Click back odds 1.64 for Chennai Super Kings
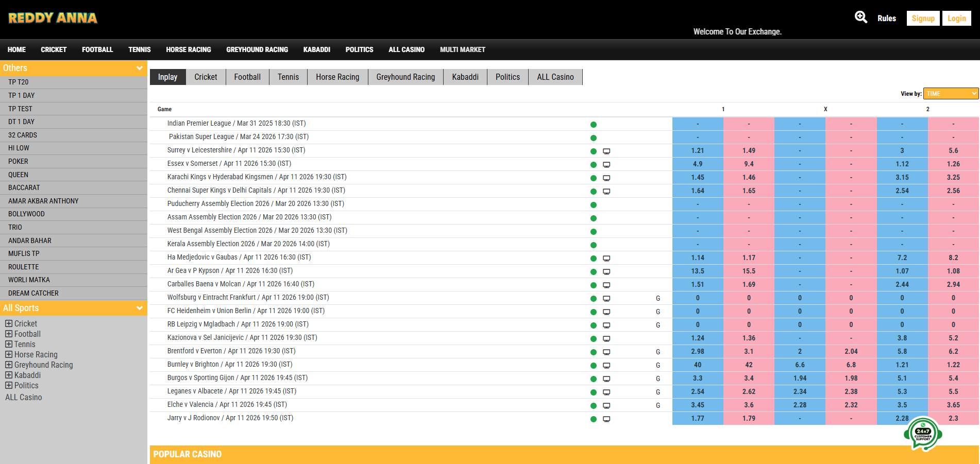Screen dimensions: 980x464 tap(698, 191)
